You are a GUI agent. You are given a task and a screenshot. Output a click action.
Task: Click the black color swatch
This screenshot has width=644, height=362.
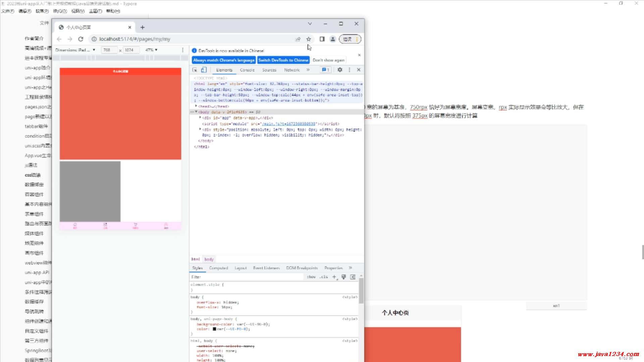214,329
